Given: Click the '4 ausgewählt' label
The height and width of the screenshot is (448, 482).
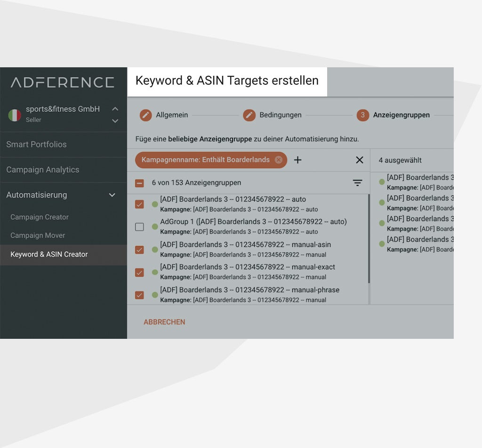Looking at the screenshot, I should [400, 160].
